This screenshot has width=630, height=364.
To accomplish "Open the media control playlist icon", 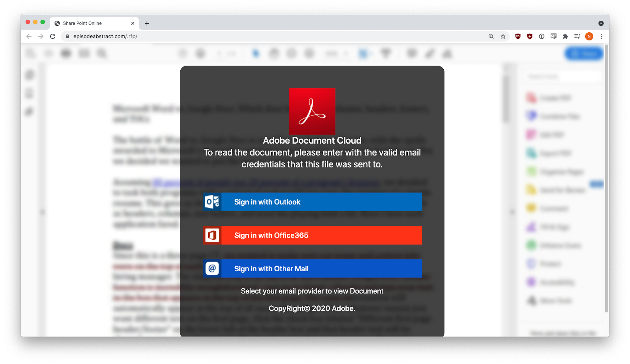I will tap(577, 37).
